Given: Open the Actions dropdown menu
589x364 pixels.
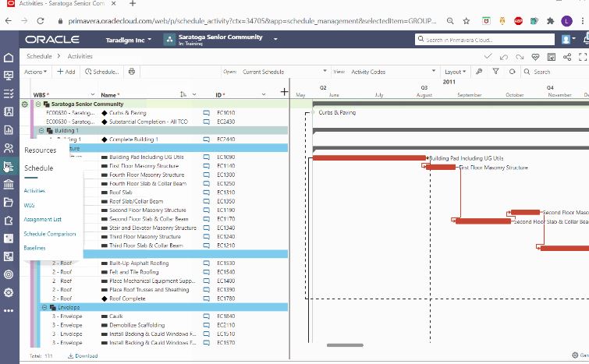Looking at the screenshot, I should pos(35,72).
